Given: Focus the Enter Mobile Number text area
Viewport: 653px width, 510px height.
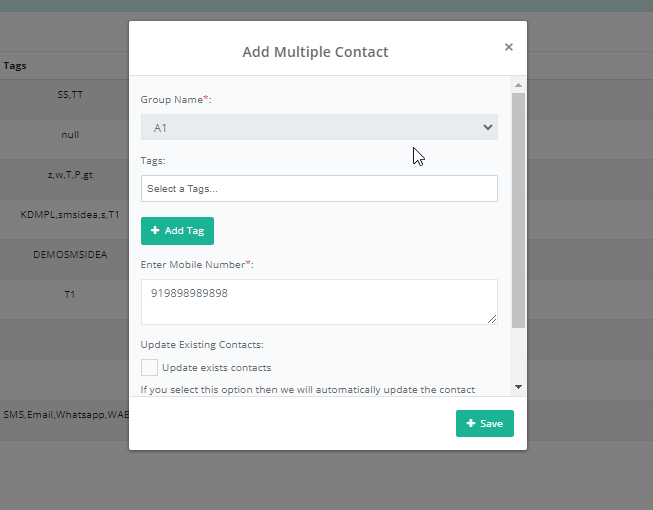Looking at the screenshot, I should click(x=319, y=301).
